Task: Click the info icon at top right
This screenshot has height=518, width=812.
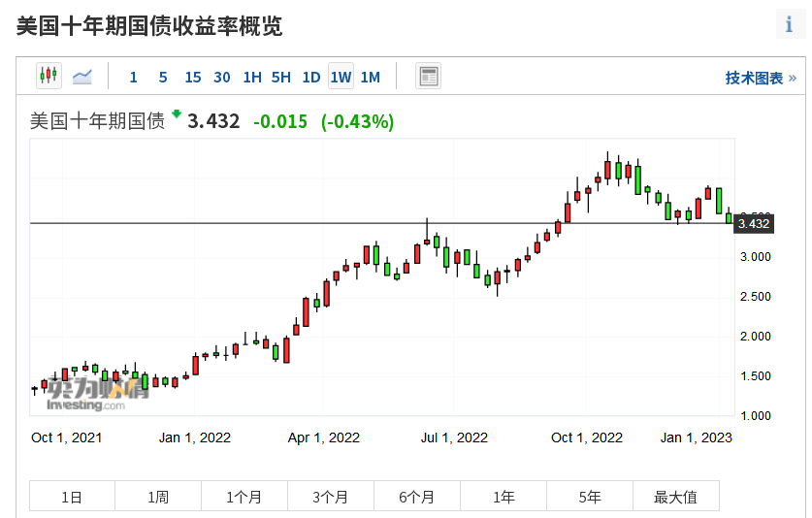Action: (789, 25)
